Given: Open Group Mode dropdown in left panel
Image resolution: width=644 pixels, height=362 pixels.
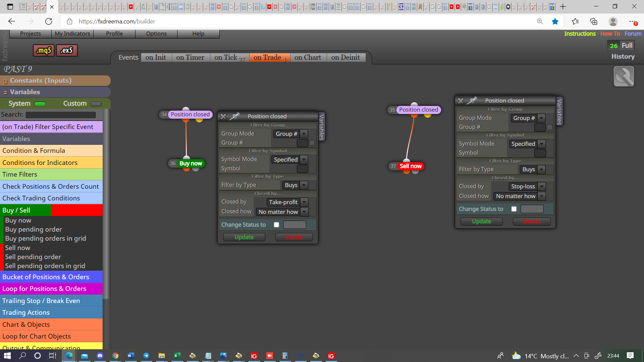Looking at the screenshot, I should coord(290,134).
